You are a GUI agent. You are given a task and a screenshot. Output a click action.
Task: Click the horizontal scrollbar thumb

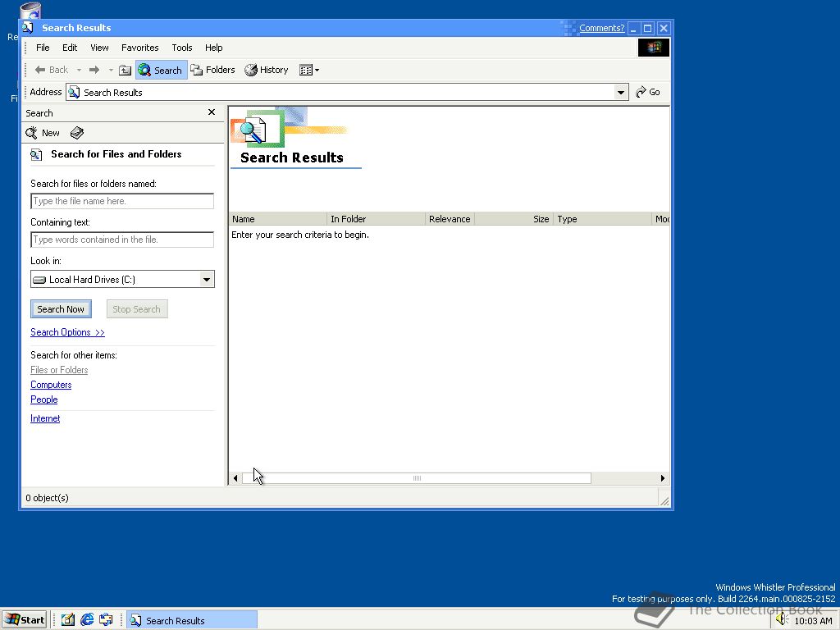pyautogui.click(x=417, y=478)
